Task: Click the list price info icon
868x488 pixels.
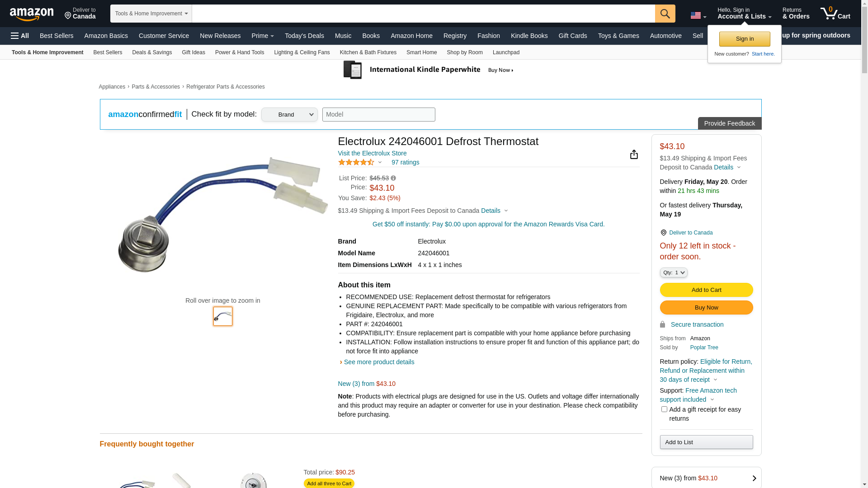Action: (393, 178)
